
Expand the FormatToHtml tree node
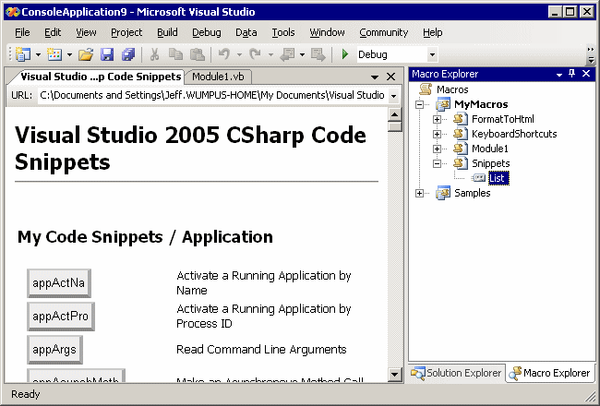(x=437, y=119)
